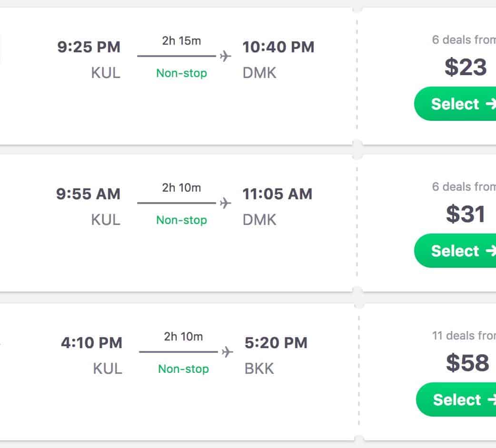Screen dimensions: 496x448
Task: Click the $23 price
Action: pos(466,67)
